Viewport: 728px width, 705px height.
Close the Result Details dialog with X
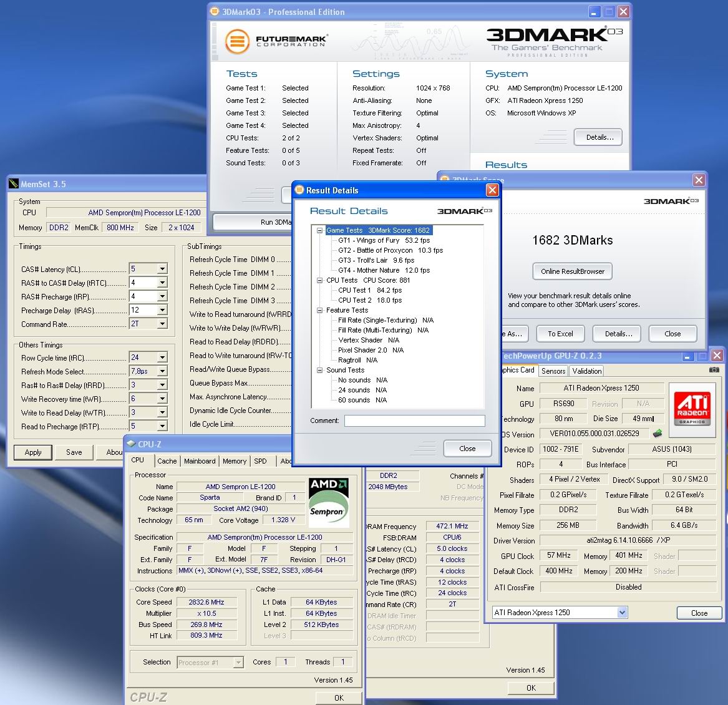[x=492, y=190]
